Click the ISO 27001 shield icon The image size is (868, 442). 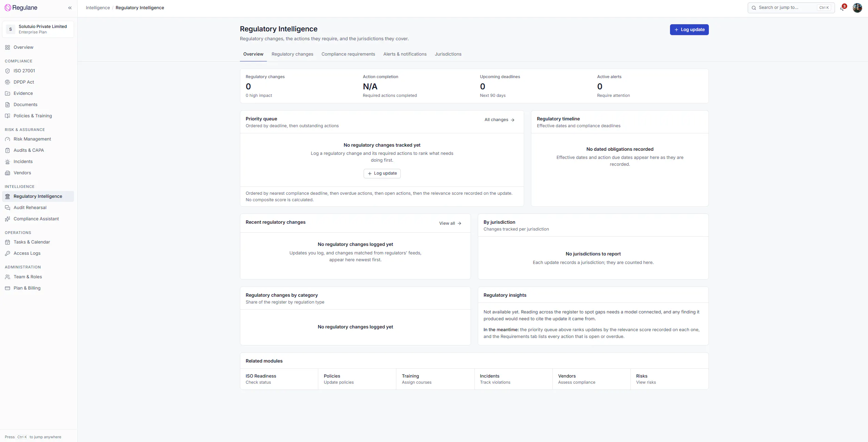[x=7, y=71]
